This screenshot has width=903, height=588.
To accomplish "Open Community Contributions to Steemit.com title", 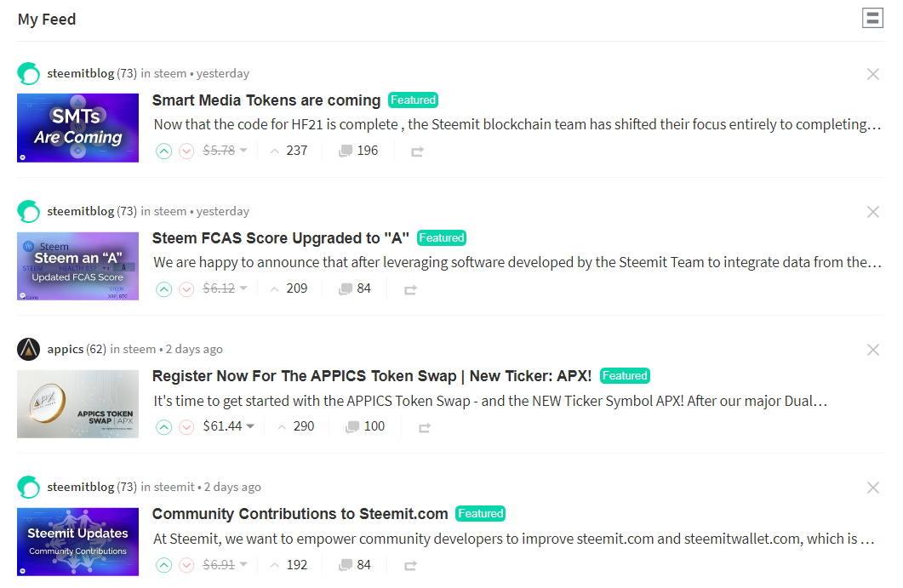I will point(300,514).
